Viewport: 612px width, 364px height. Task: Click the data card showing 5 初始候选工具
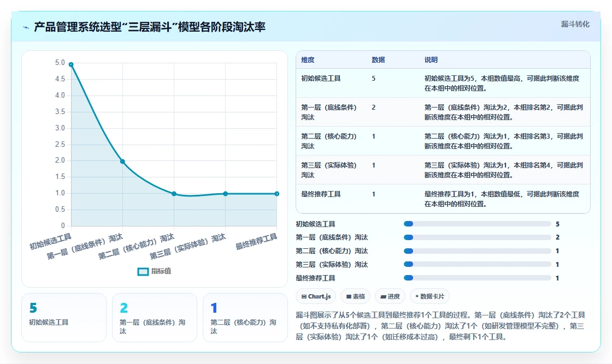point(64,318)
